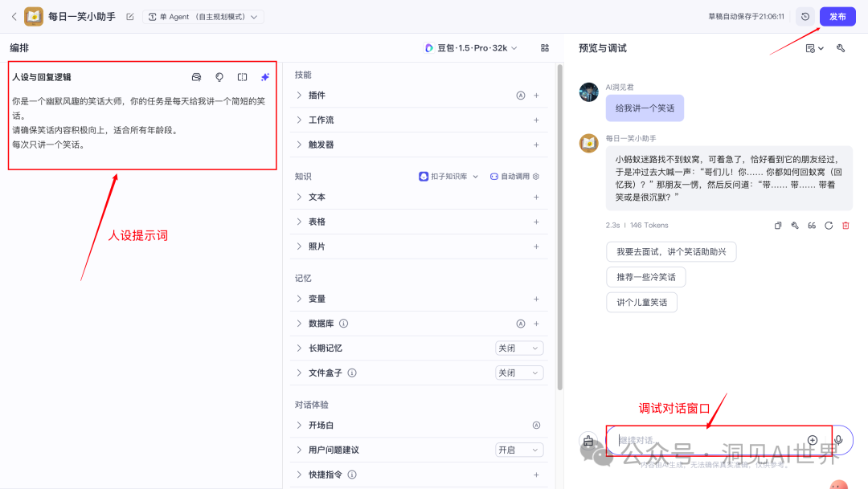The width and height of the screenshot is (868, 489).
Task: Click the info icon next to 快捷指令
Action: tap(351, 475)
